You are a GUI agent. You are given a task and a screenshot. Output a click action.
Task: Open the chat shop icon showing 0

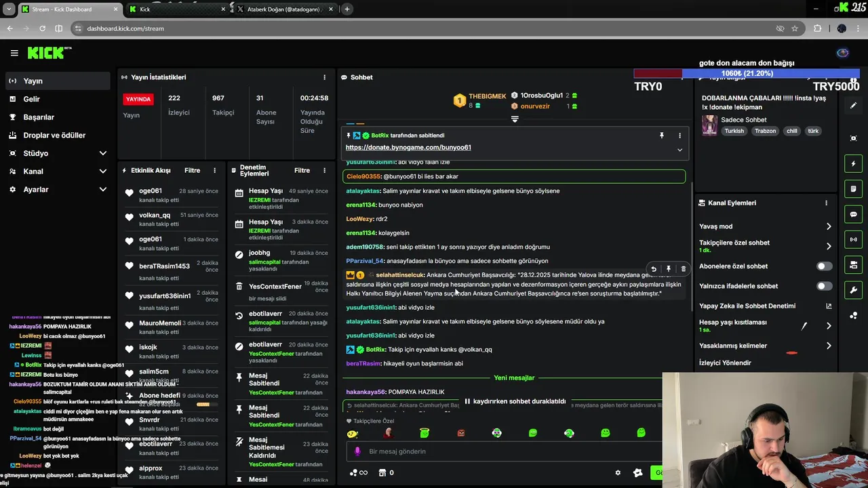pyautogui.click(x=386, y=473)
